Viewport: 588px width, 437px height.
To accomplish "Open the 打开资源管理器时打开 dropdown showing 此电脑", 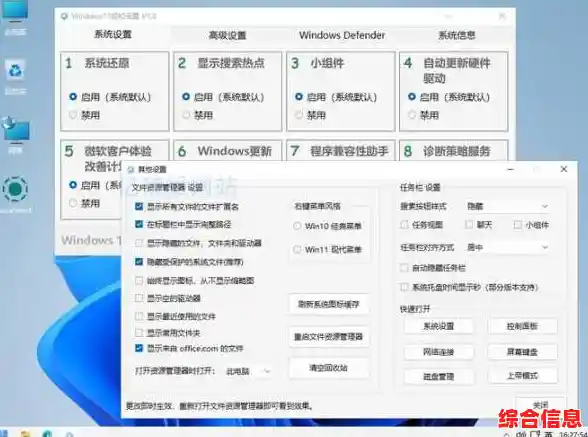I will tap(248, 371).
